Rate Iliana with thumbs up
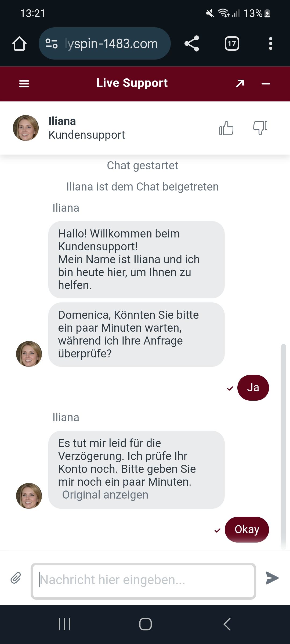This screenshot has width=290, height=644. 226,128
